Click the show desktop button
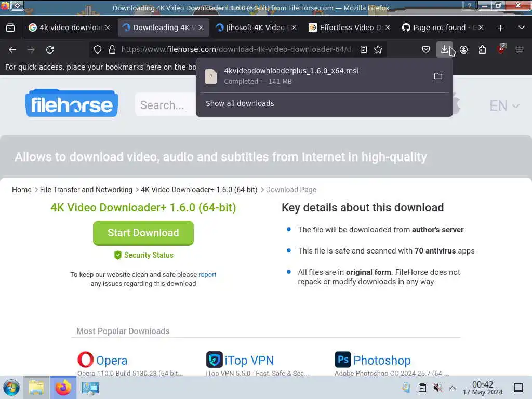This screenshot has height=399, width=532. pyautogui.click(x=518, y=388)
